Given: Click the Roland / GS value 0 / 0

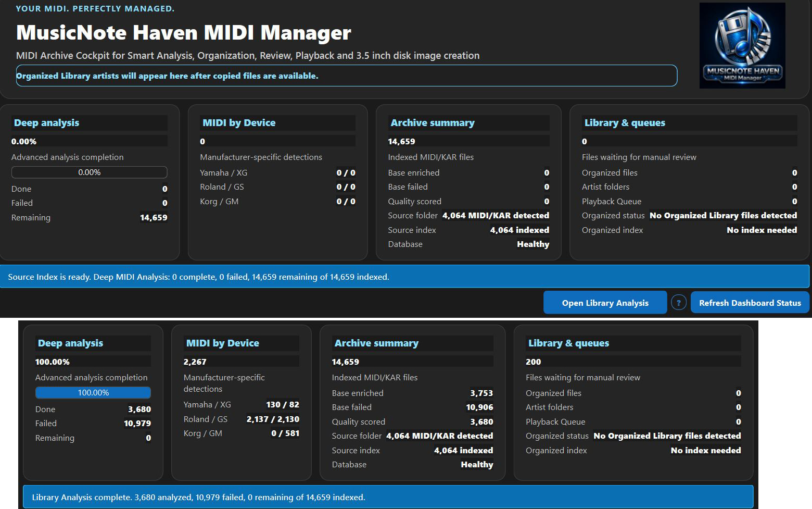Looking at the screenshot, I should coord(346,187).
